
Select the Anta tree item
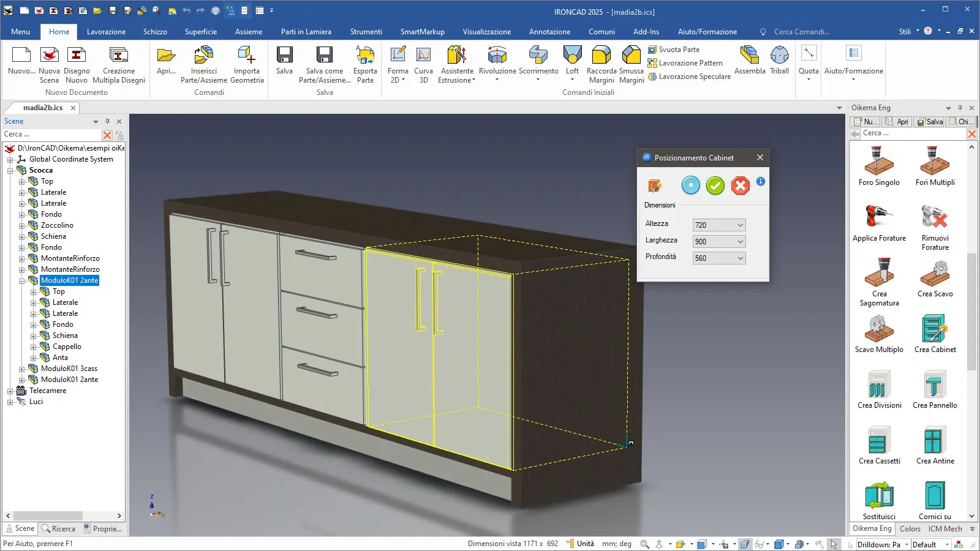coord(60,358)
